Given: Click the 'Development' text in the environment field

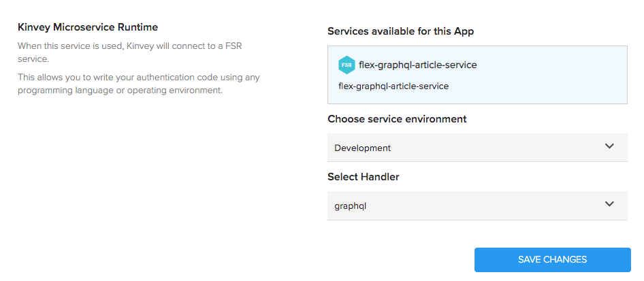Looking at the screenshot, I should coord(363,148).
